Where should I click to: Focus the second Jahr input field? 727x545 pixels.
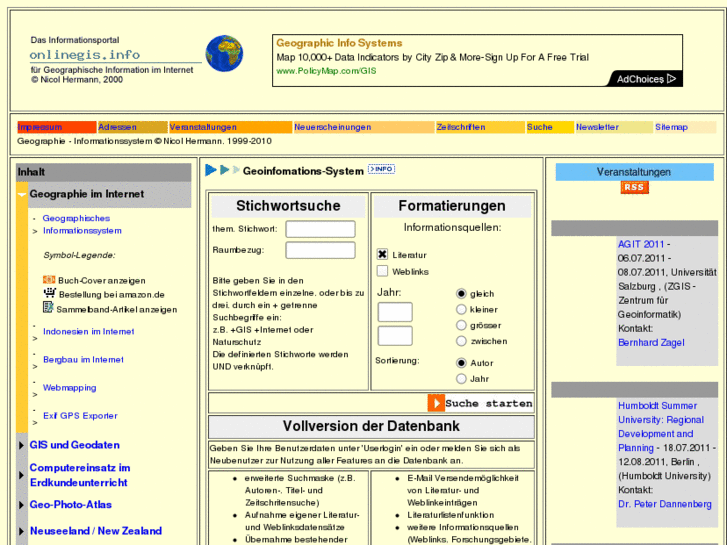tap(395, 336)
